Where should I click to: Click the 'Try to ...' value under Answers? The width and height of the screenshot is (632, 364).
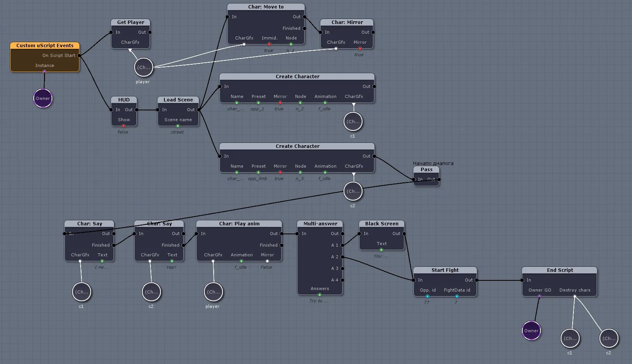319,301
